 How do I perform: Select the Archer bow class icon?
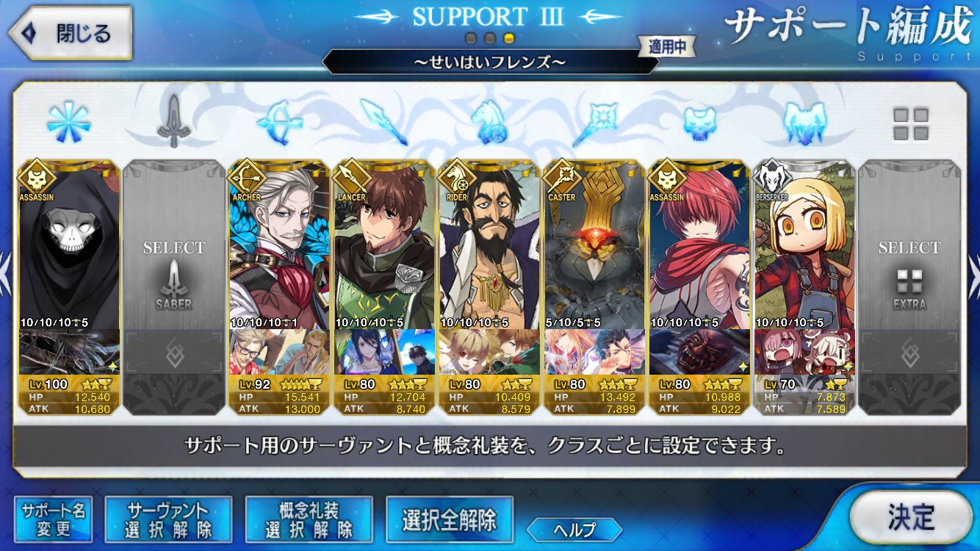(279, 122)
